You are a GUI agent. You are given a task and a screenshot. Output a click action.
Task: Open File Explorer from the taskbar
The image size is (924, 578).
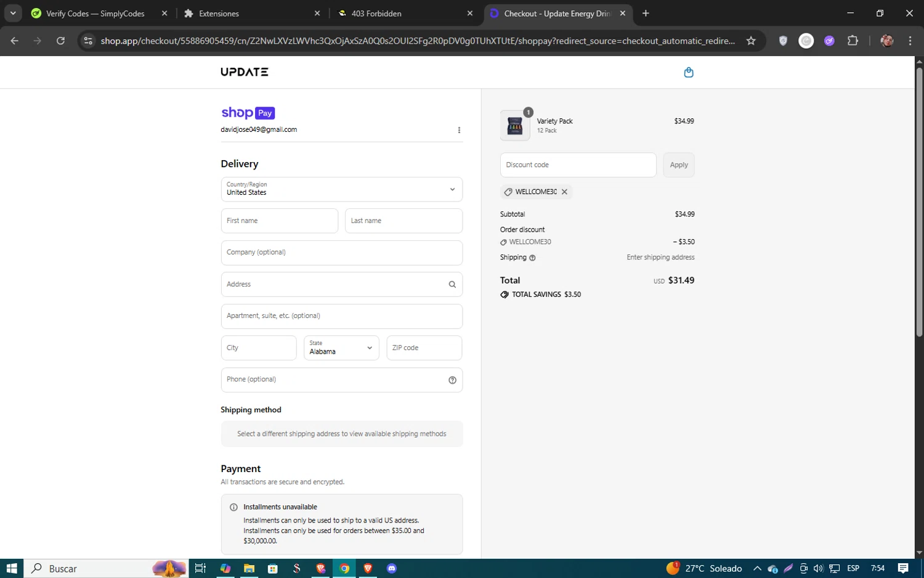tap(249, 568)
